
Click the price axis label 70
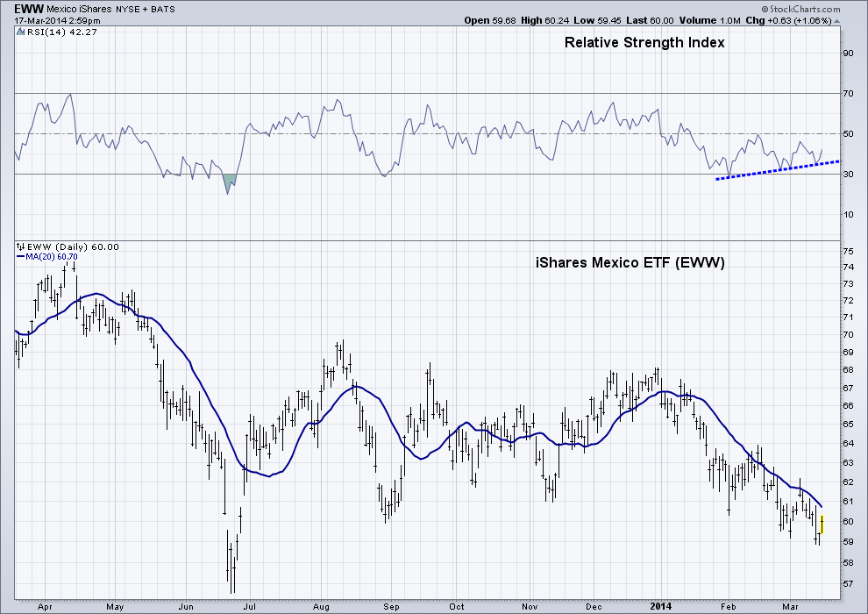pos(848,335)
